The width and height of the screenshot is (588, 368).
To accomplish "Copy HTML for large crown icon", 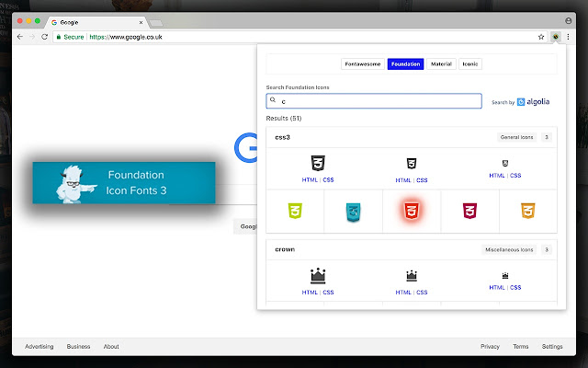I will point(310,293).
